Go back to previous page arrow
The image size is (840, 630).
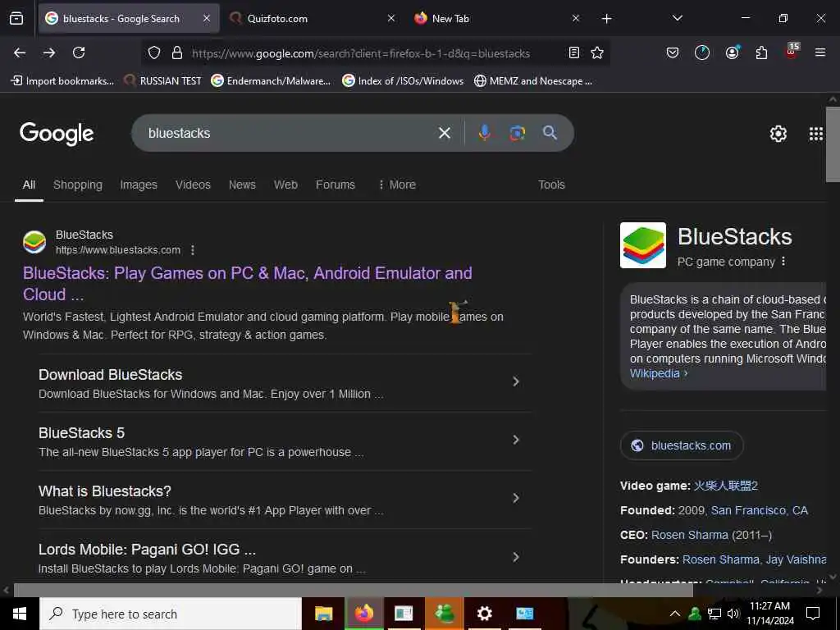pyautogui.click(x=20, y=52)
